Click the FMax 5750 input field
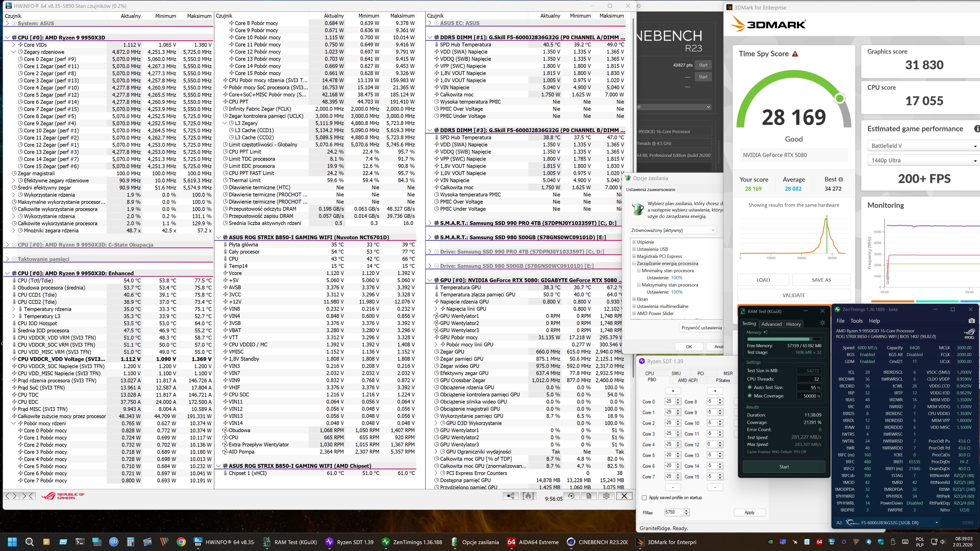The width and height of the screenshot is (980, 551). coord(673,512)
